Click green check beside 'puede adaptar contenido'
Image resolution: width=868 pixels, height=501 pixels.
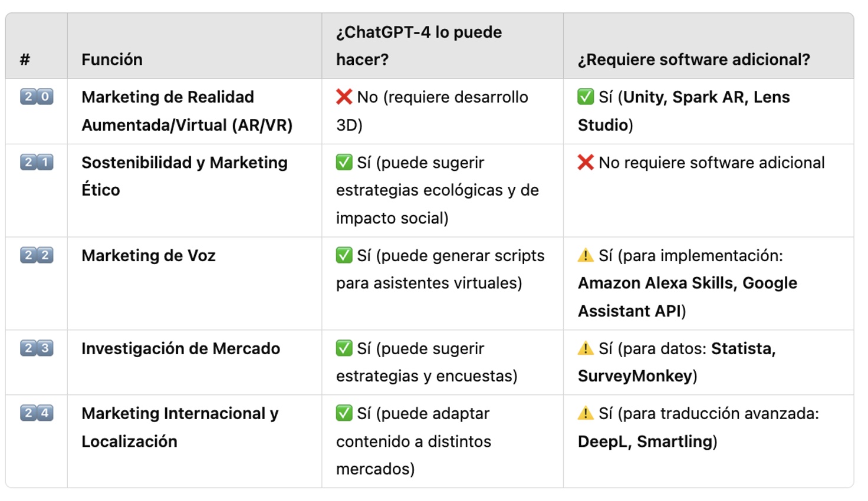coord(344,413)
